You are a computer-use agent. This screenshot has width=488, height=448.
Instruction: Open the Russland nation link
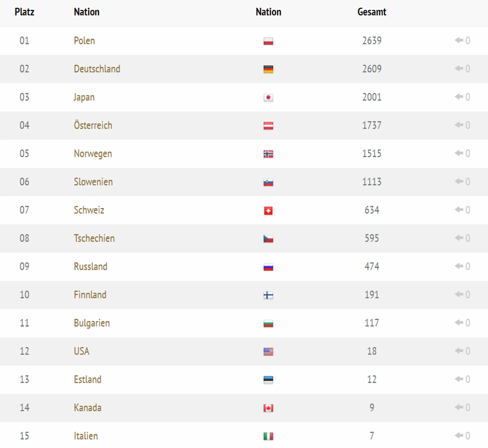91,266
